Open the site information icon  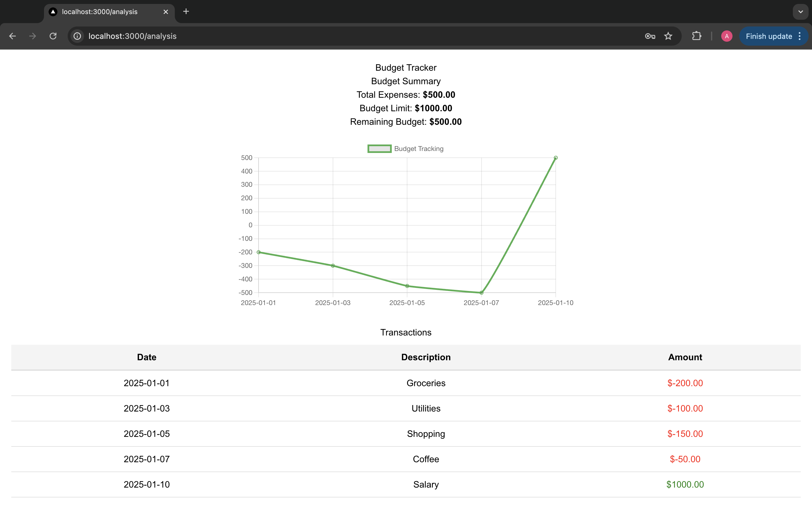pyautogui.click(x=78, y=36)
